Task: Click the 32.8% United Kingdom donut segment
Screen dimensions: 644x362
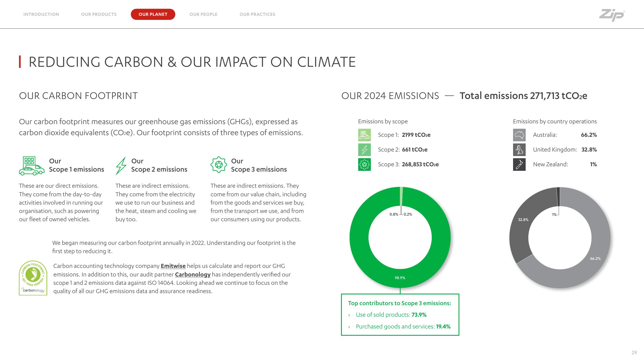Action: [523, 220]
